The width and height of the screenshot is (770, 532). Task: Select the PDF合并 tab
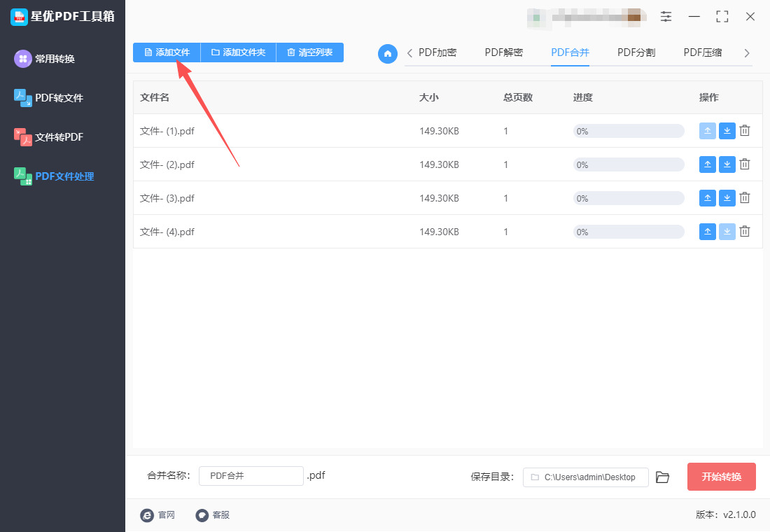pyautogui.click(x=570, y=52)
